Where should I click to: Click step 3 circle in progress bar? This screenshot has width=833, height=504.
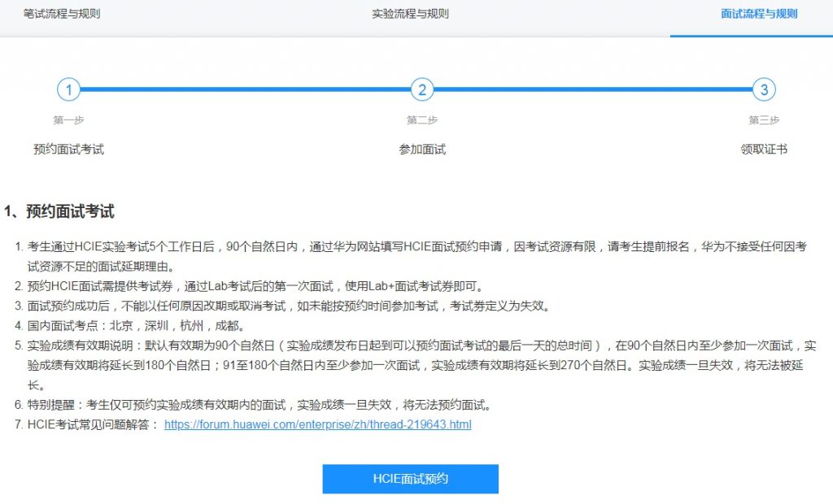pos(764,89)
